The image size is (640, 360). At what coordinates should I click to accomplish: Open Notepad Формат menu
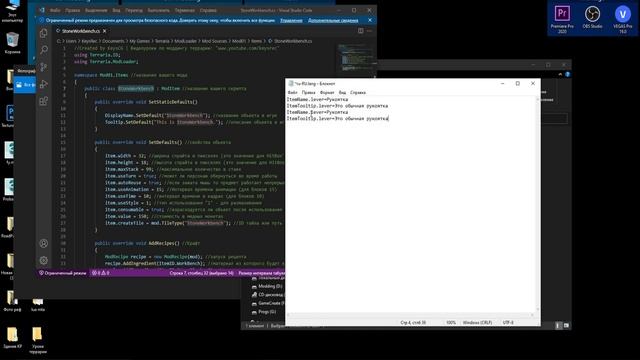(x=327, y=93)
